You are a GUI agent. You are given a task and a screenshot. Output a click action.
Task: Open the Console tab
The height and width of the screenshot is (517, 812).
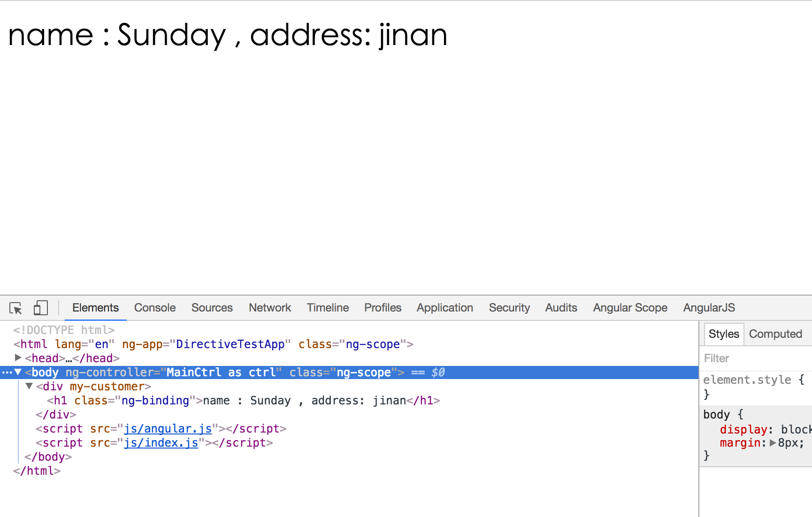(155, 308)
